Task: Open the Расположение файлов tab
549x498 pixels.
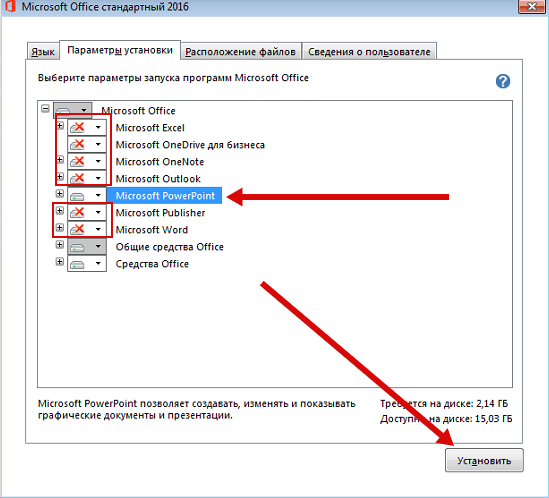Action: click(x=241, y=51)
